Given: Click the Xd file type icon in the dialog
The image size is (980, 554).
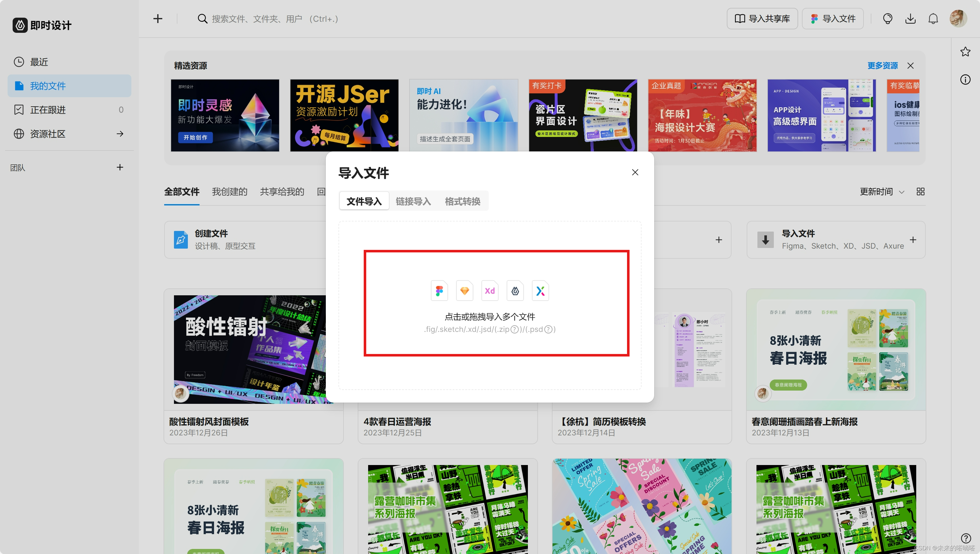Looking at the screenshot, I should click(x=490, y=291).
